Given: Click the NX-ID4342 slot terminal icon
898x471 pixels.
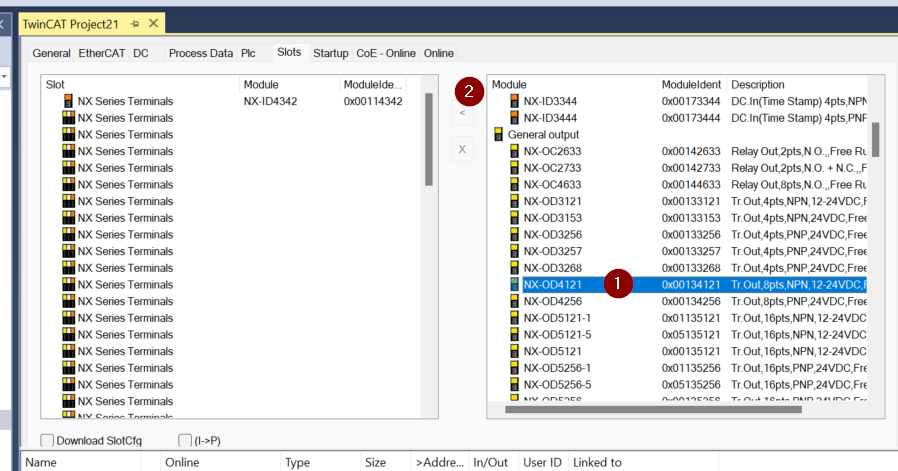Looking at the screenshot, I should (68, 101).
